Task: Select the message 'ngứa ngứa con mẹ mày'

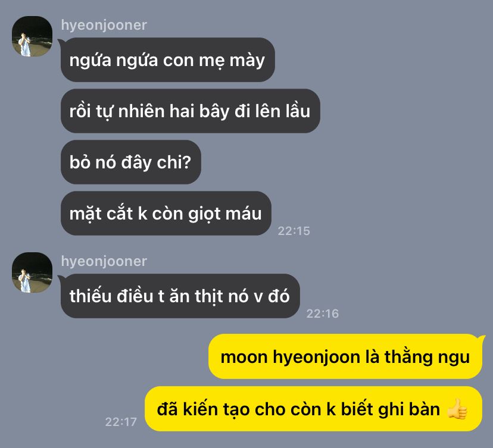Action: point(167,59)
